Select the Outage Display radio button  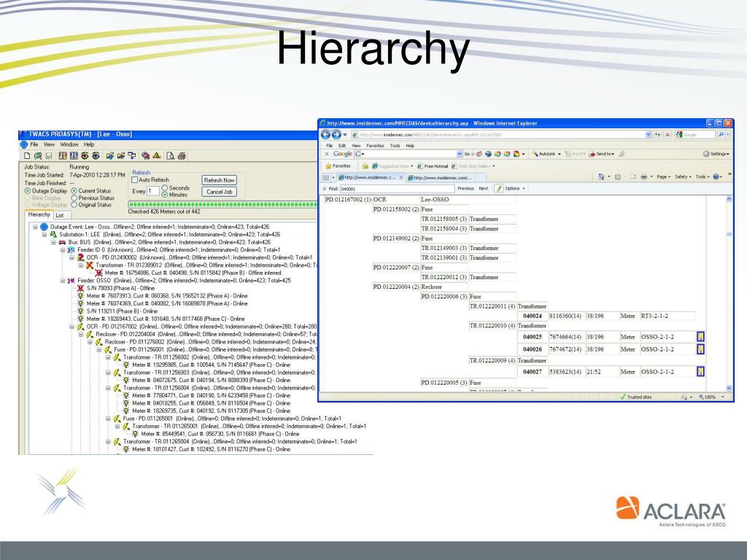[27, 191]
